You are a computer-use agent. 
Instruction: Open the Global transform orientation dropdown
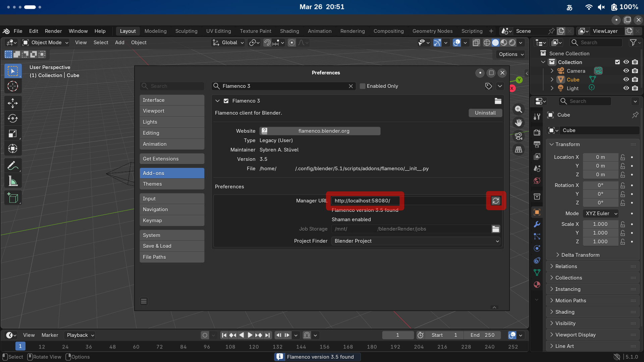tap(228, 43)
